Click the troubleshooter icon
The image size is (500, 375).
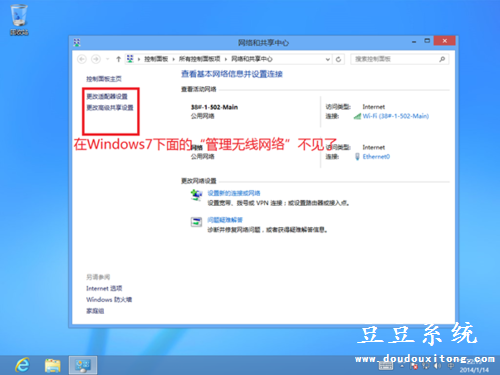[196, 222]
